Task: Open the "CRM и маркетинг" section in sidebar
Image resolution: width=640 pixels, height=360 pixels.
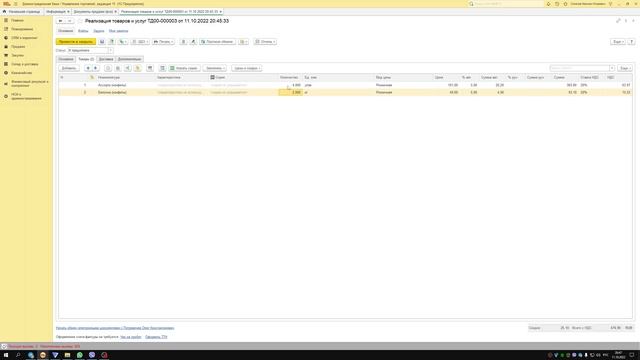Action: click(24, 38)
